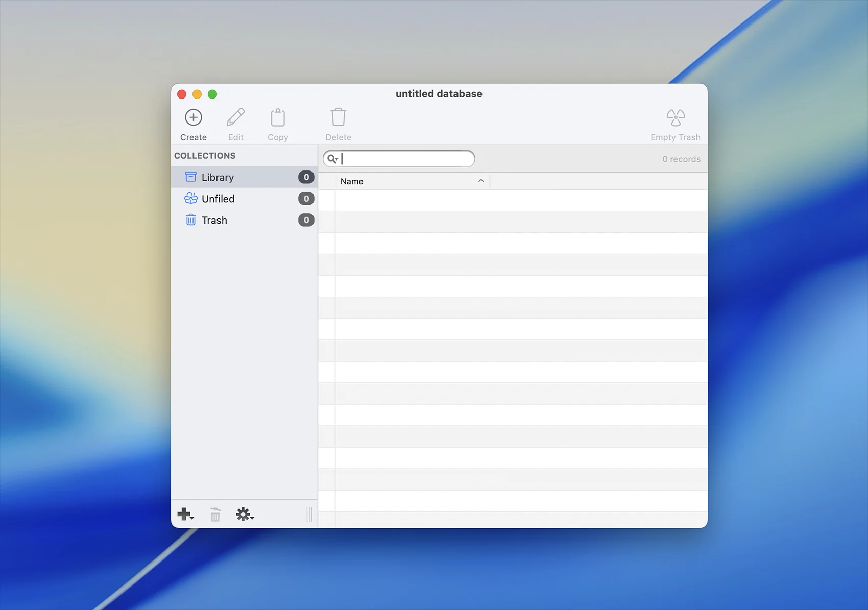Click into the search text field
The width and height of the screenshot is (868, 610).
(x=406, y=159)
